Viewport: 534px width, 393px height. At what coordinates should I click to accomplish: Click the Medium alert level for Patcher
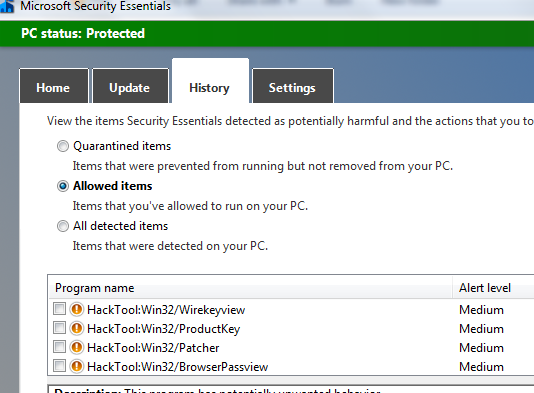tap(481, 348)
